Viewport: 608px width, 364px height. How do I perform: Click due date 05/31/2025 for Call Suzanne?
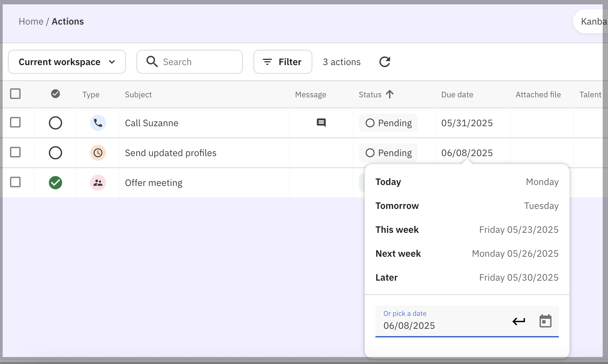(x=467, y=123)
